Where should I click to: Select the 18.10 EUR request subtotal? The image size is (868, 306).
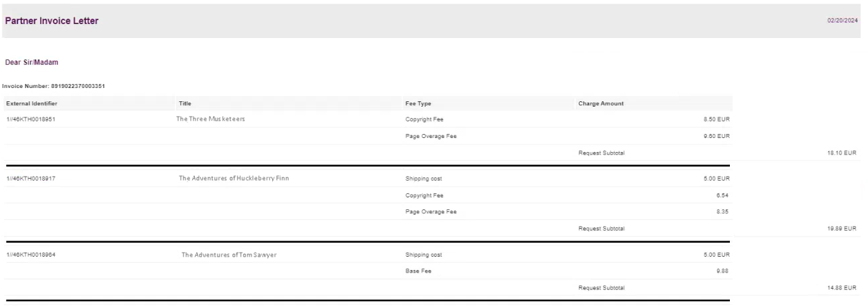pos(843,153)
